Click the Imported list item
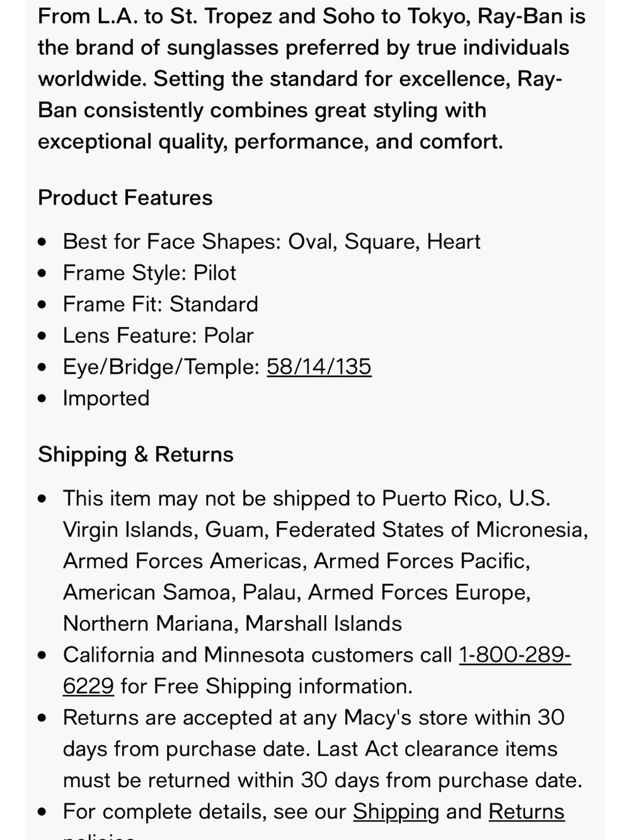 point(106,398)
